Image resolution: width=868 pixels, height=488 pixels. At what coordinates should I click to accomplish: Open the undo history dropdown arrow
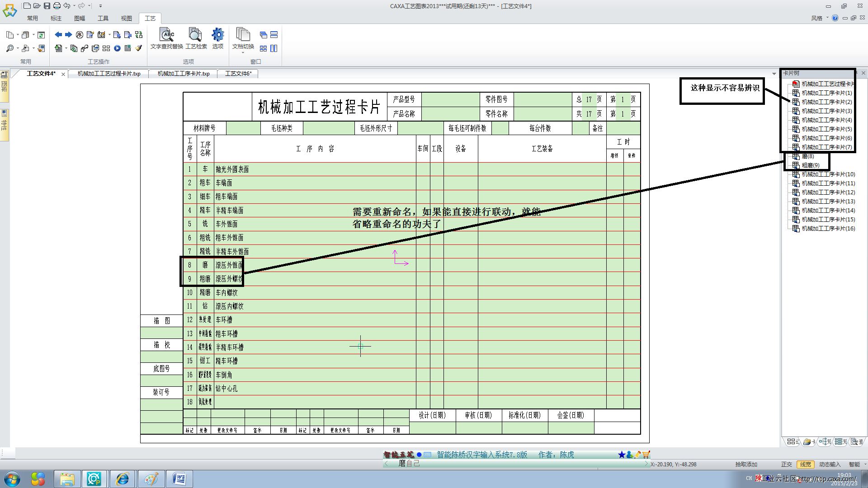coord(74,6)
